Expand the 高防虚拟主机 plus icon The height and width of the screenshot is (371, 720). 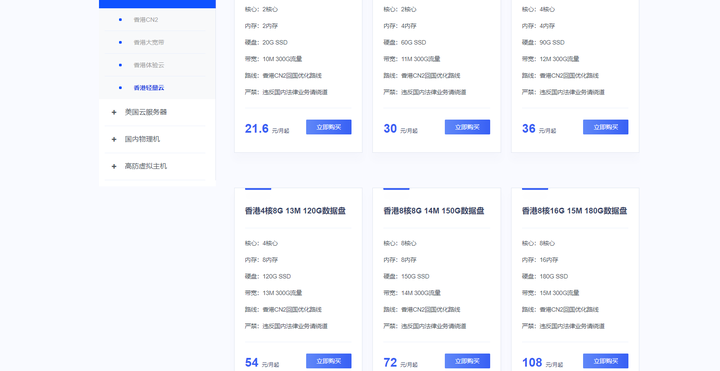[114, 166]
